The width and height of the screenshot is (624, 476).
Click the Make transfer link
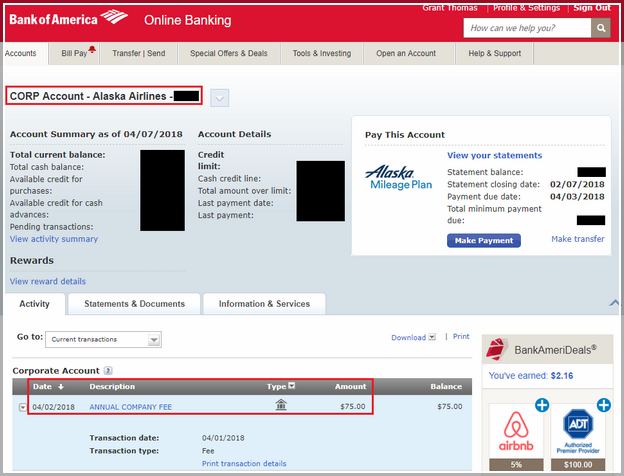point(578,239)
